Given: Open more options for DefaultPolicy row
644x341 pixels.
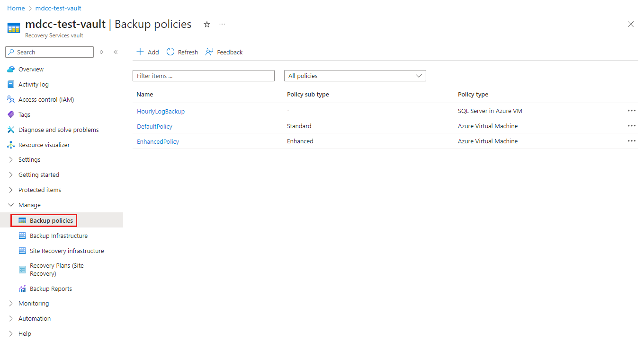Looking at the screenshot, I should pos(632,126).
